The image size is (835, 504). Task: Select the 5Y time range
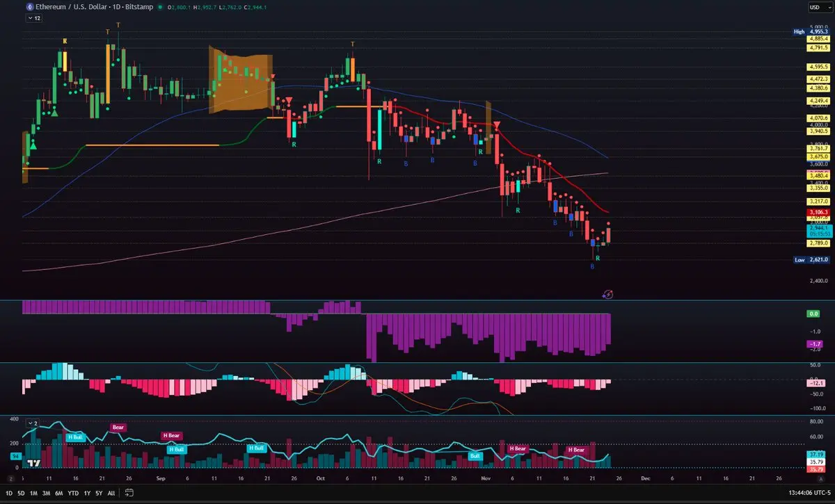pos(99,493)
